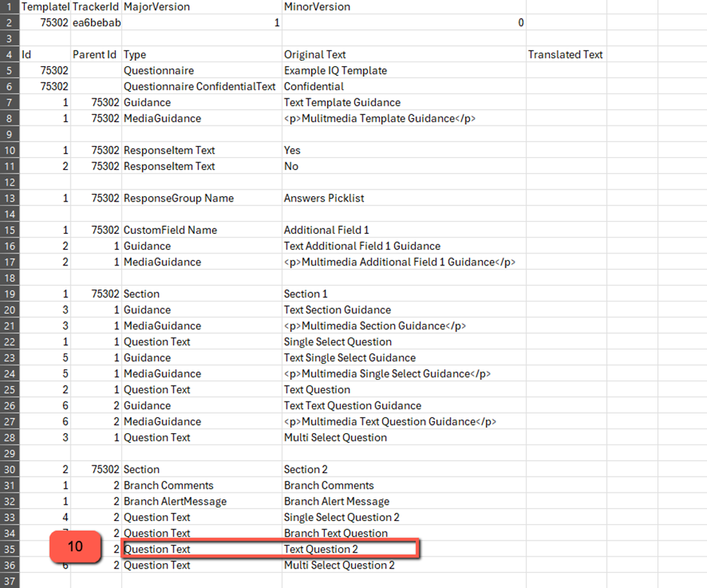The image size is (707, 588).
Task: Click the highlighted "Text Question 2" cell
Action: pos(321,549)
